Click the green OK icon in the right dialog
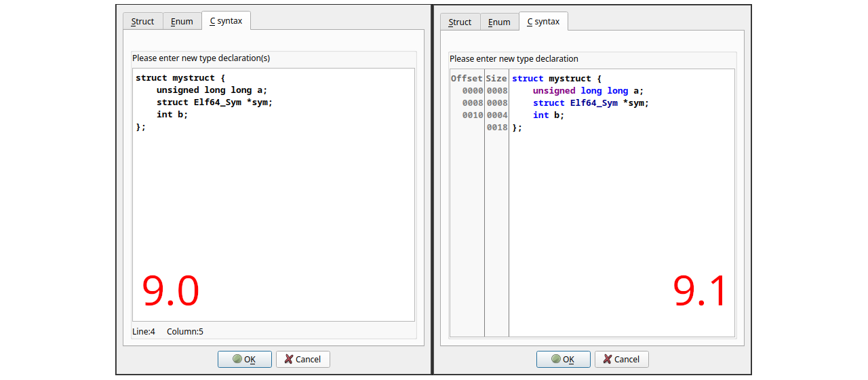 click(555, 359)
